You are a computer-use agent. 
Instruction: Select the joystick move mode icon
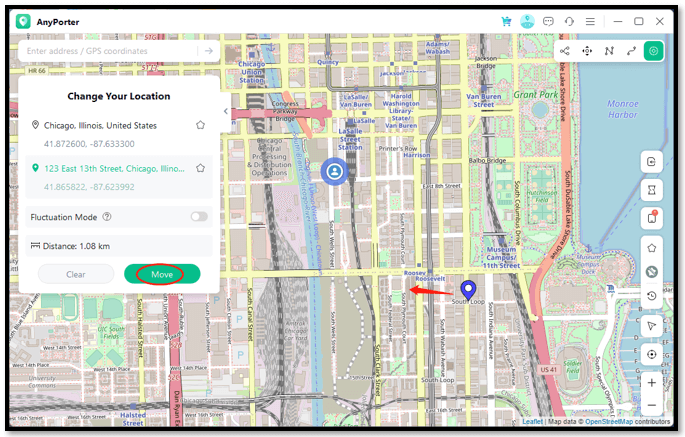[587, 51]
